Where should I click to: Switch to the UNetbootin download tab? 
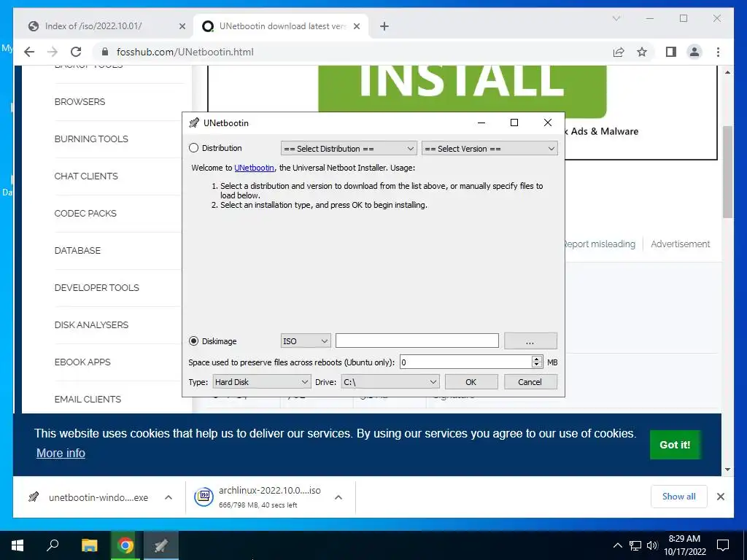(x=282, y=26)
